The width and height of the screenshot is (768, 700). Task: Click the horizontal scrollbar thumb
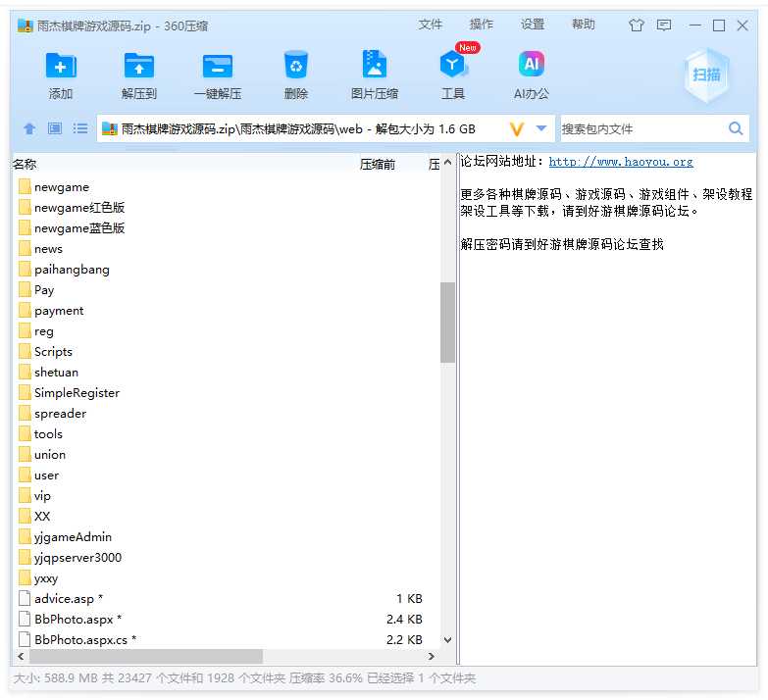[146, 657]
